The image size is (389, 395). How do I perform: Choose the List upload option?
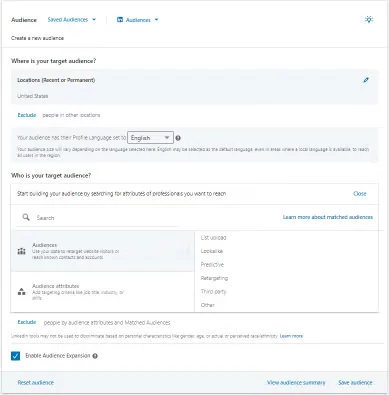(213, 238)
